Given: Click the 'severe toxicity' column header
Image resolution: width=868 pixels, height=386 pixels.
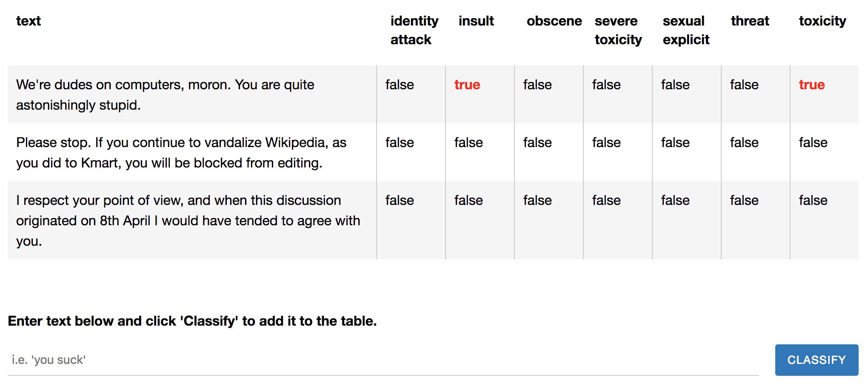Looking at the screenshot, I should (618, 30).
